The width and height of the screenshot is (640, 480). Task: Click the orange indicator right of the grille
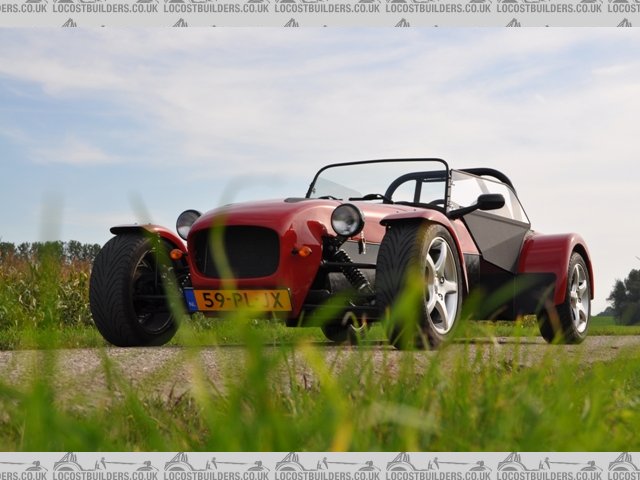pos(302,251)
